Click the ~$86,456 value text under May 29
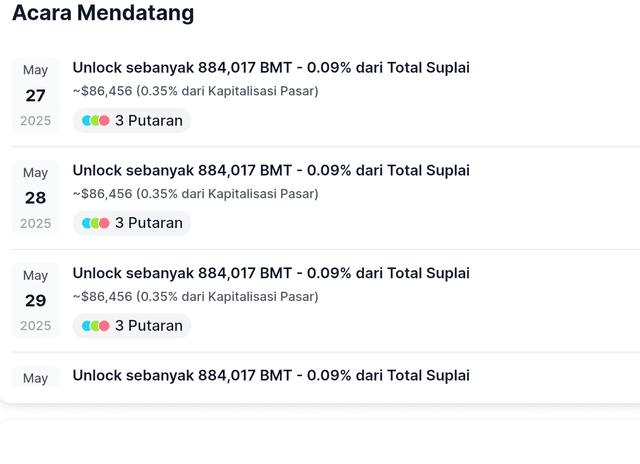Viewport: 640px width, 464px height. point(196,297)
